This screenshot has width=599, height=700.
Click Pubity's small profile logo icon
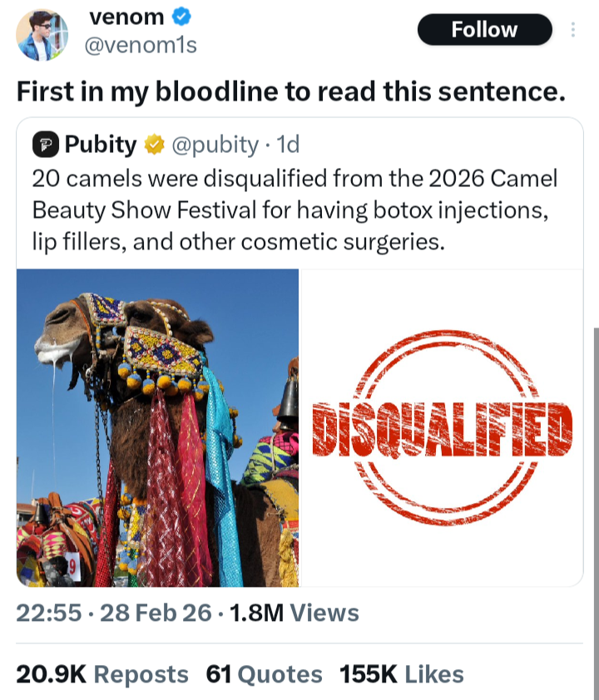[43, 145]
